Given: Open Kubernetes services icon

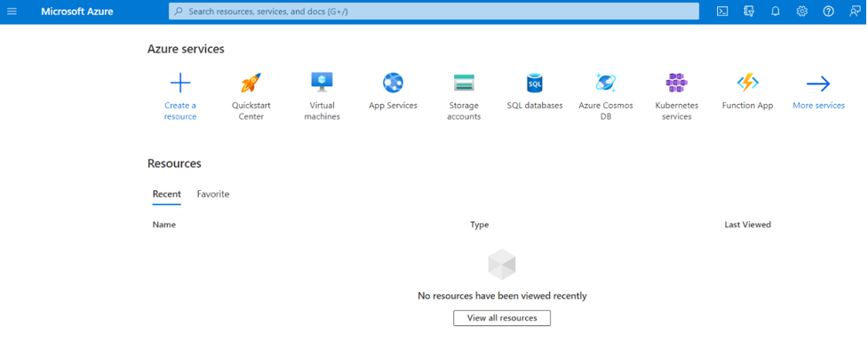Looking at the screenshot, I should pyautogui.click(x=676, y=83).
